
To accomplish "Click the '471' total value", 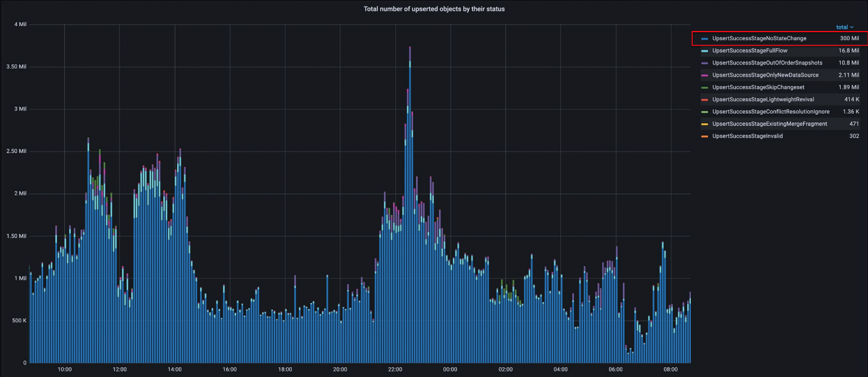I will 854,124.
